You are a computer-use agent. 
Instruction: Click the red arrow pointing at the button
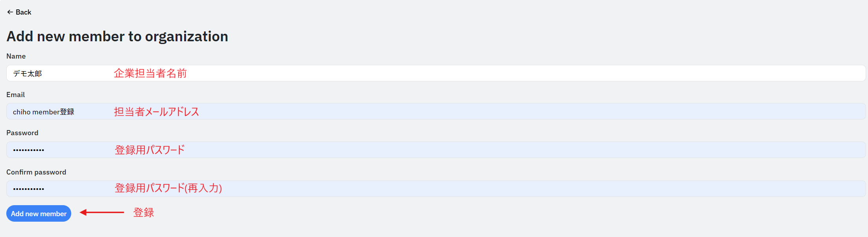click(102, 212)
